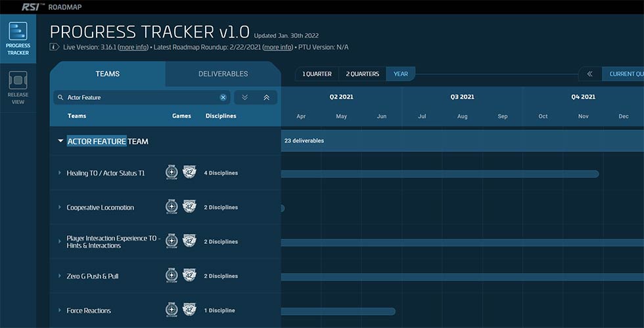Switch to the Deliverables tab
This screenshot has width=644, height=328.
pyautogui.click(x=223, y=74)
